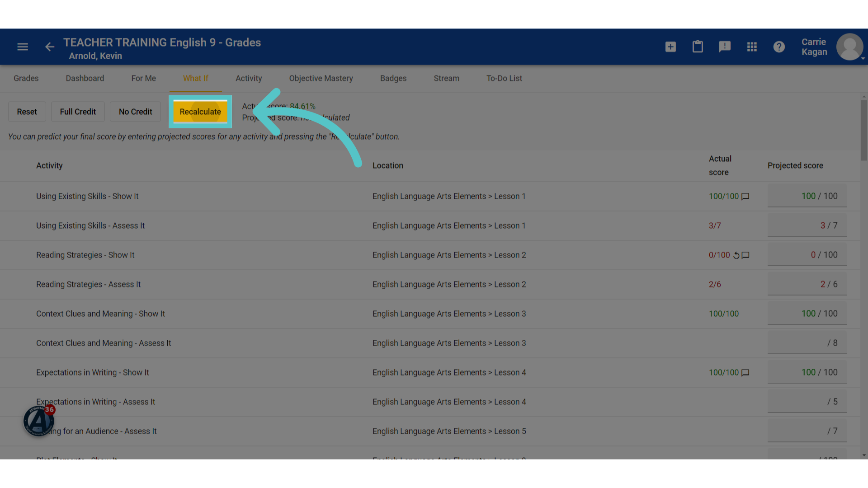Click the Reset button

(27, 112)
